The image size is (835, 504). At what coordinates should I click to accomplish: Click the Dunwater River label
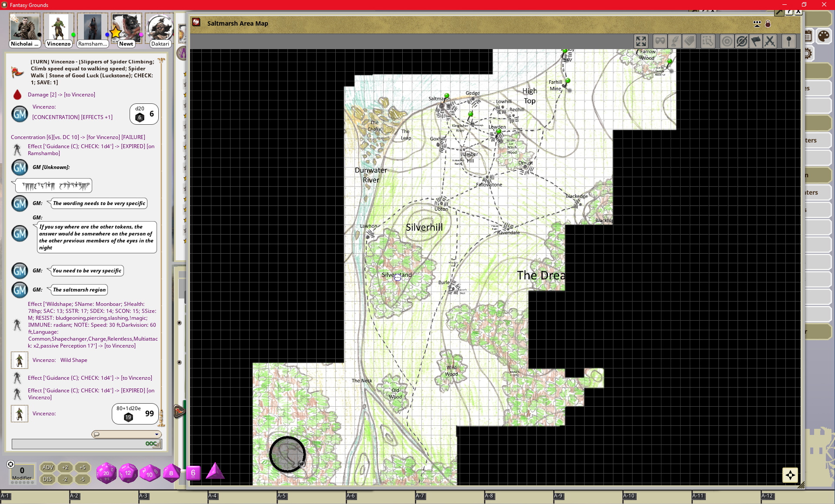pyautogui.click(x=371, y=175)
